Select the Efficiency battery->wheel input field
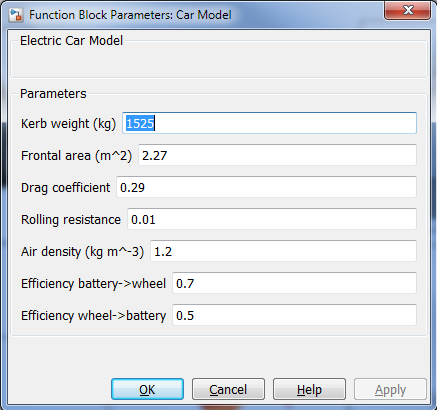This screenshot has height=411, width=437. tap(294, 283)
